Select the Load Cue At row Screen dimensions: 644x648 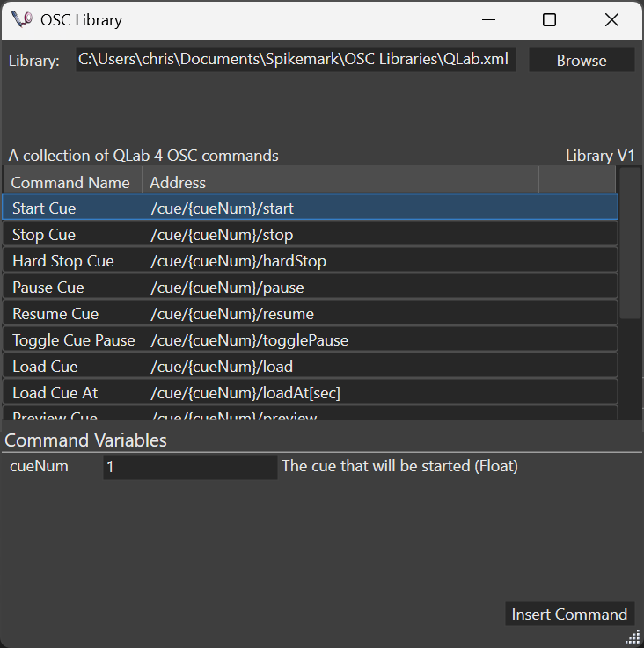point(311,393)
